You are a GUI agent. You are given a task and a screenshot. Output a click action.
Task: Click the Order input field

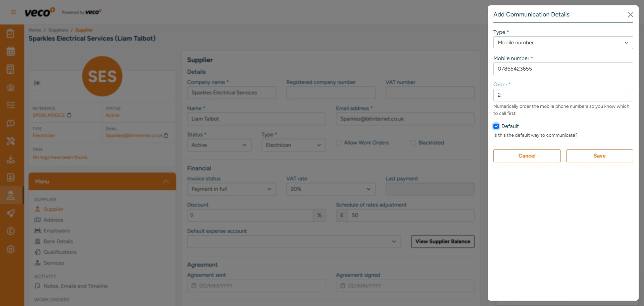click(x=563, y=95)
